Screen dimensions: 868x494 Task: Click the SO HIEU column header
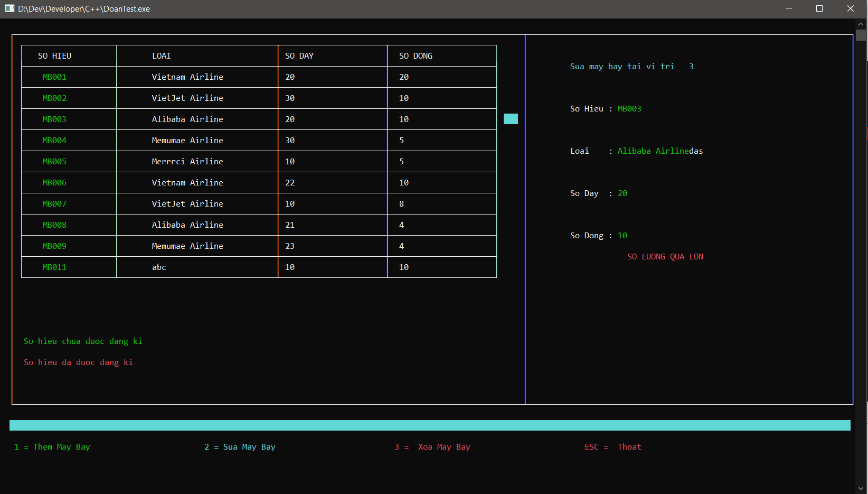(54, 55)
